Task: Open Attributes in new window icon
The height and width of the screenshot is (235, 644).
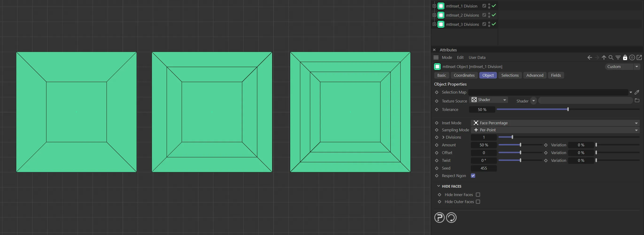Action: (x=639, y=58)
